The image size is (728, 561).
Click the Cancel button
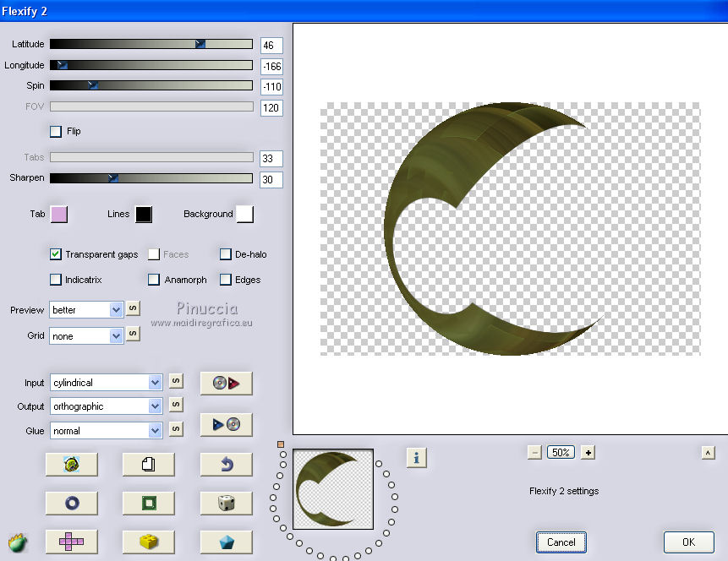(561, 542)
